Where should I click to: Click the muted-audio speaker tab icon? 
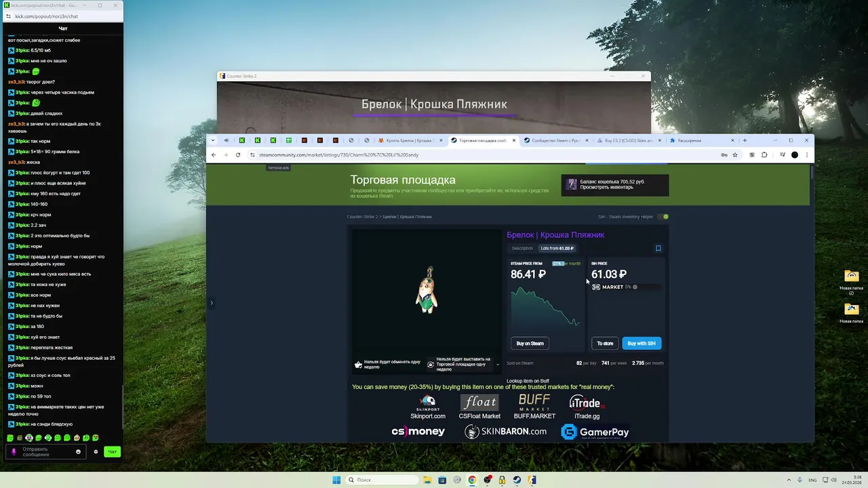point(226,140)
